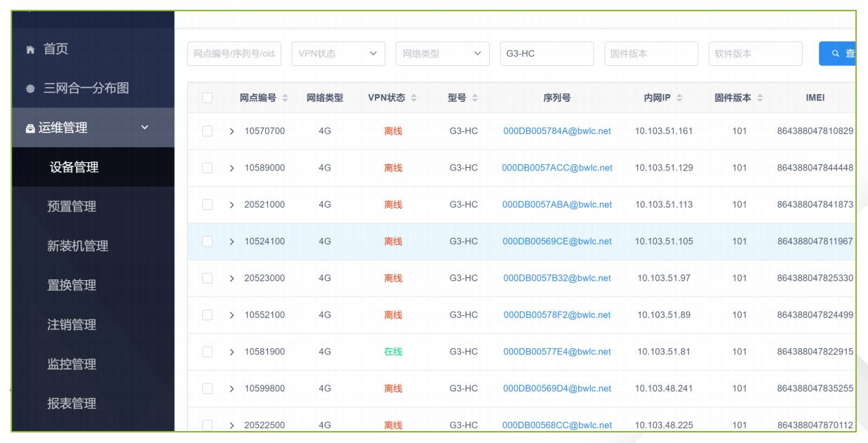Collapse the 运维管理 menu chevron
Screen dimensions: 868x443
(145, 127)
